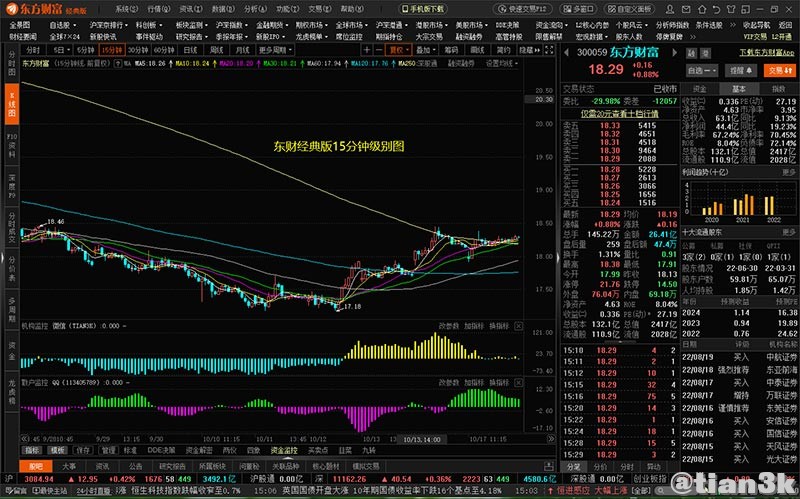
Task: Open the 帮助 menu
Action: pyautogui.click(x=352, y=9)
